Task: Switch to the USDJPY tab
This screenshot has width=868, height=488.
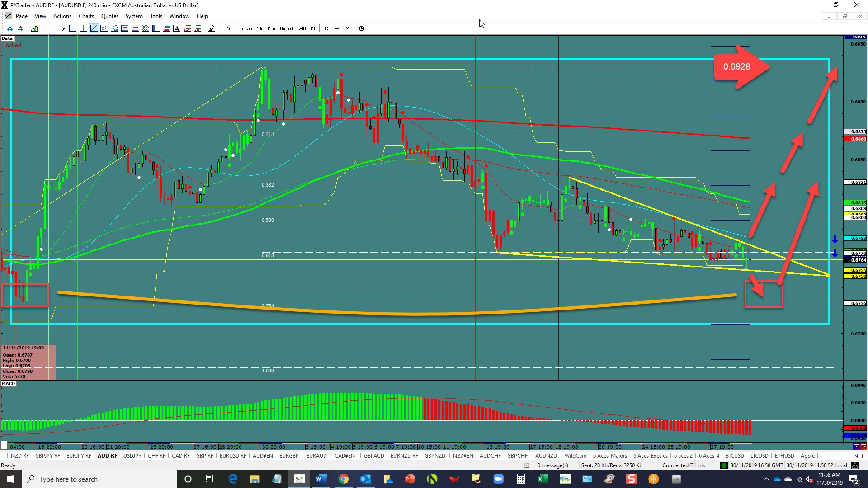Action: (x=132, y=456)
